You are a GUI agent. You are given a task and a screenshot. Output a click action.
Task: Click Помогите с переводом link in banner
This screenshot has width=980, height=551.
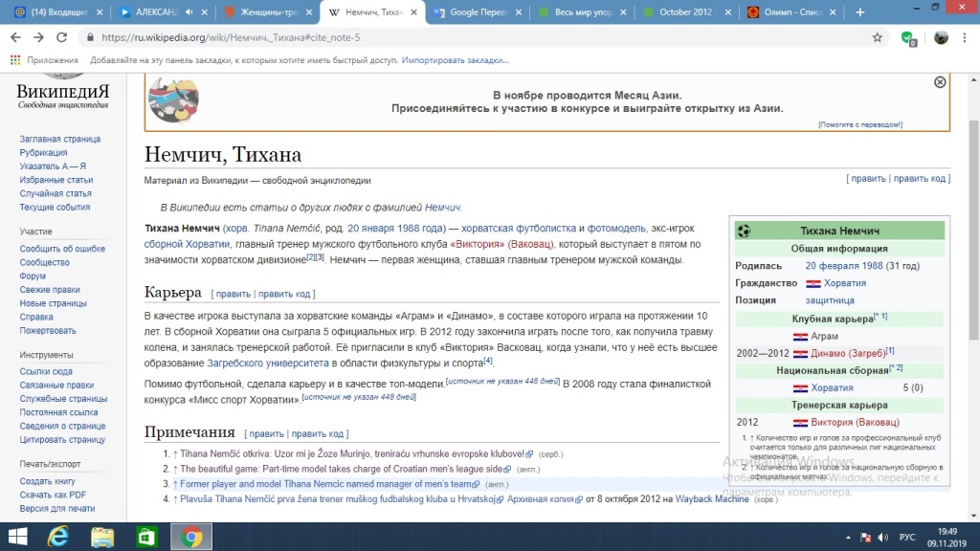(x=860, y=125)
